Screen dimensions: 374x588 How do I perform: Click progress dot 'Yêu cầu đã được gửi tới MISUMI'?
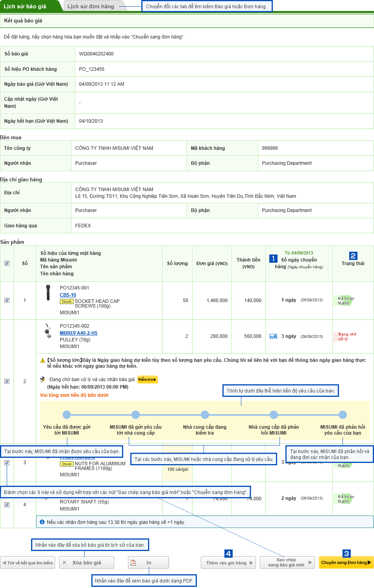point(67,415)
